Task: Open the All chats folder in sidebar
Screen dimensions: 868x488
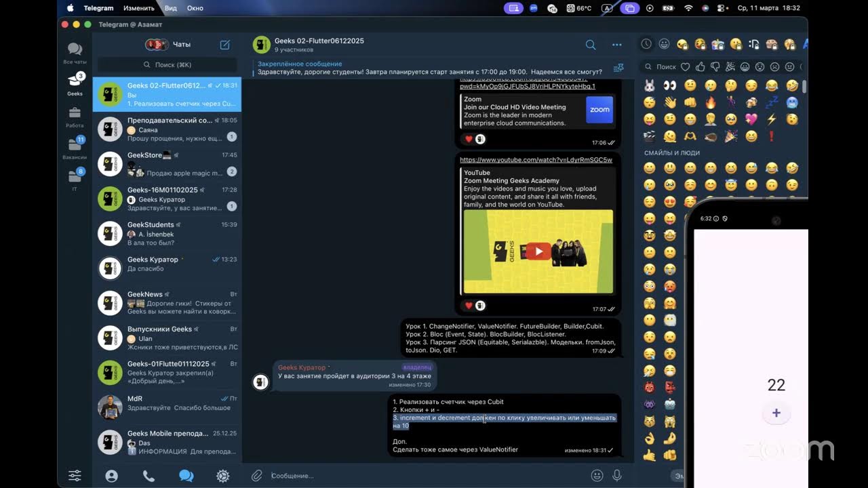Action: tap(75, 53)
